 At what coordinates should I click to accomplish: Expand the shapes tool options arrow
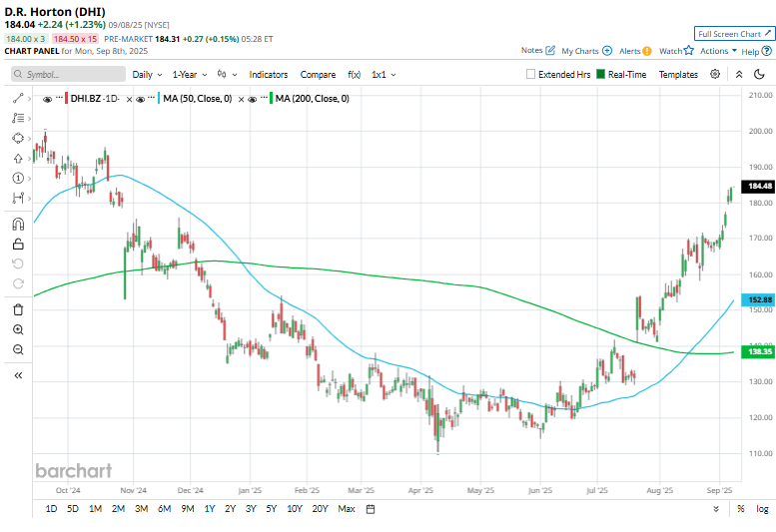pyautogui.click(x=29, y=139)
